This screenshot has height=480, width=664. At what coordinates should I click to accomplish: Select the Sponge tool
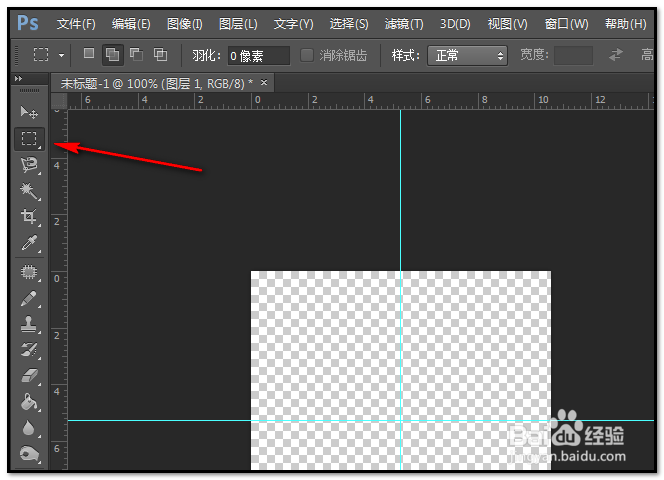(x=29, y=454)
